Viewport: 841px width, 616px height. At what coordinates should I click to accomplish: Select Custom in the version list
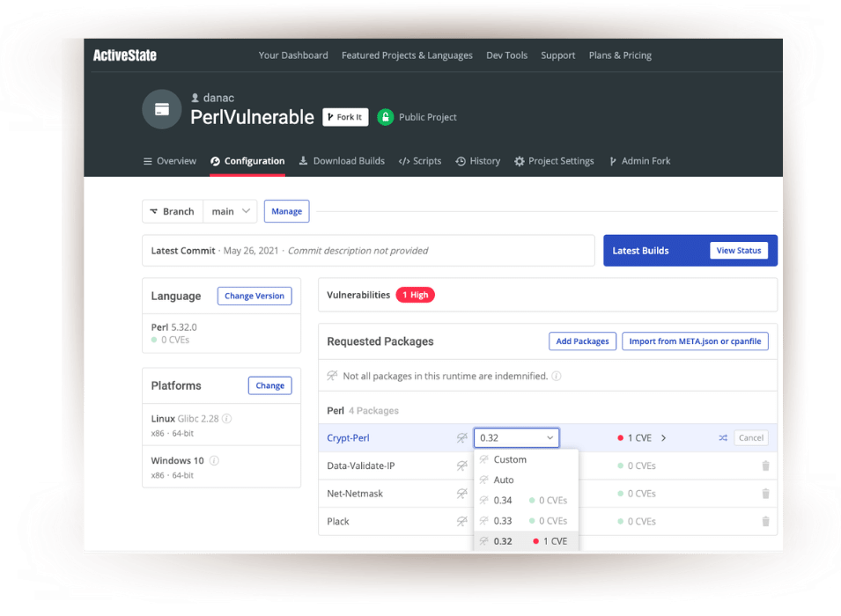click(526, 459)
